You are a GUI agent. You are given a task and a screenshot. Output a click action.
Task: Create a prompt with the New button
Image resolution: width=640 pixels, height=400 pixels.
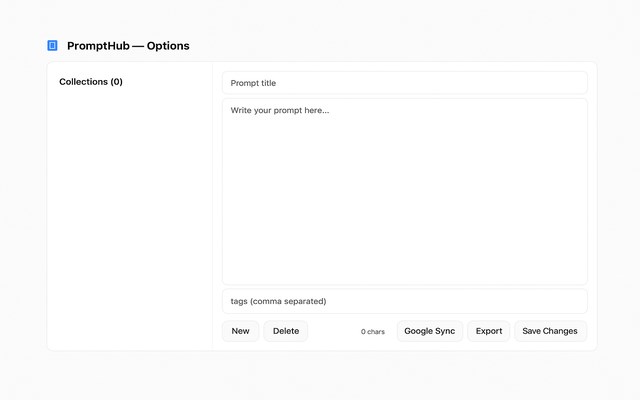click(240, 331)
